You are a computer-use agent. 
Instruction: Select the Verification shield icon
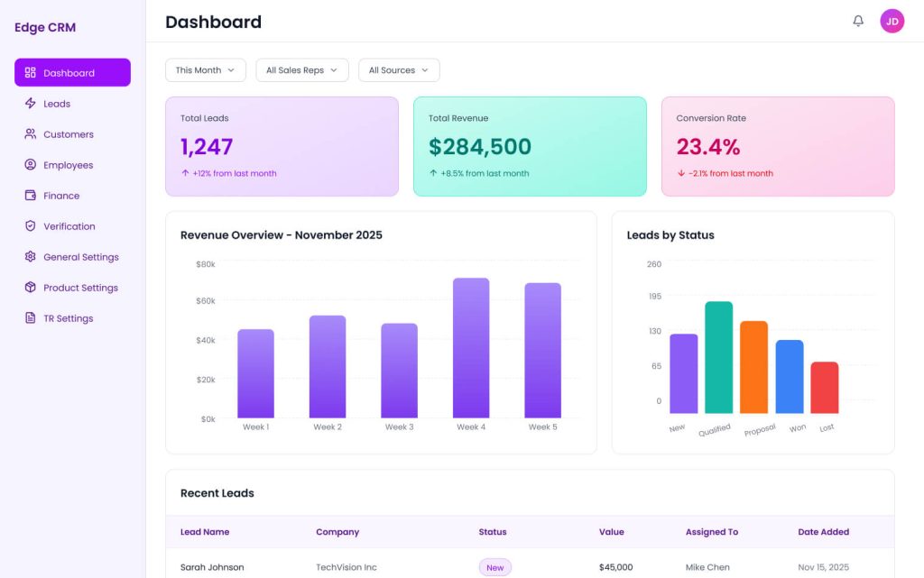point(29,225)
